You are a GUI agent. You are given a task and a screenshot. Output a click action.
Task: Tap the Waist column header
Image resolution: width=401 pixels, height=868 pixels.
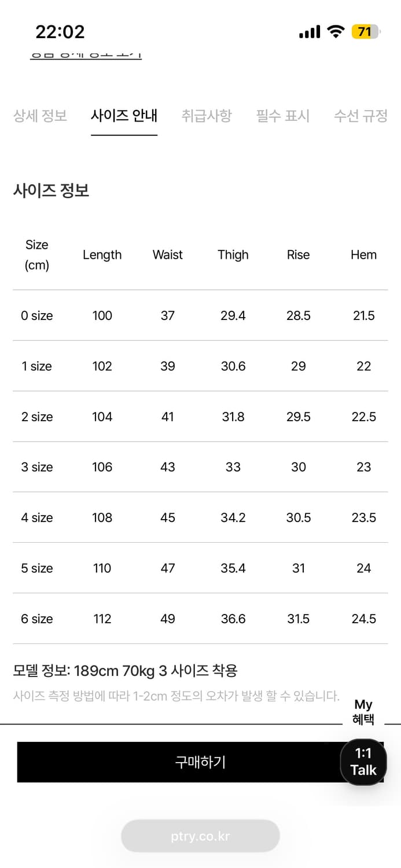pyautogui.click(x=168, y=255)
